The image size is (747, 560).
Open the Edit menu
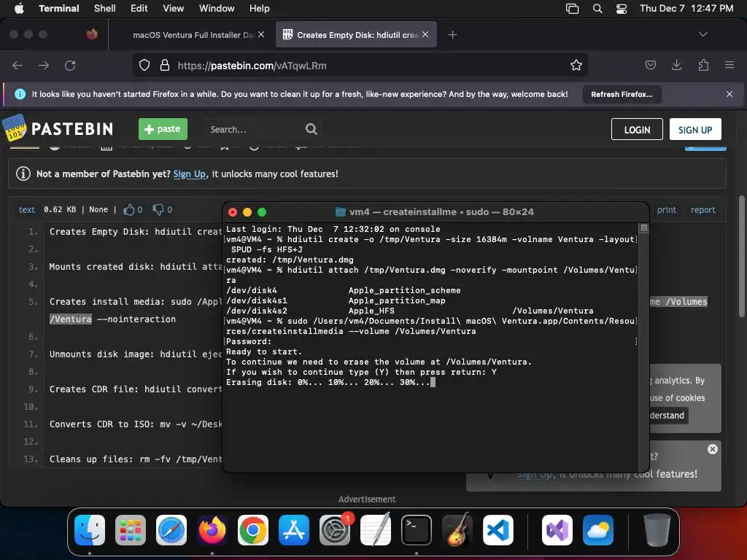coord(139,8)
